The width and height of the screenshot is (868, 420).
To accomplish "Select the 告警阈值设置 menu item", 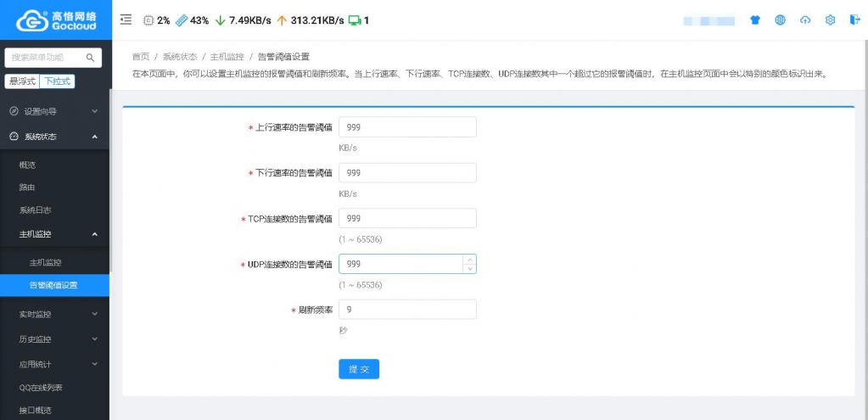I will click(55, 286).
